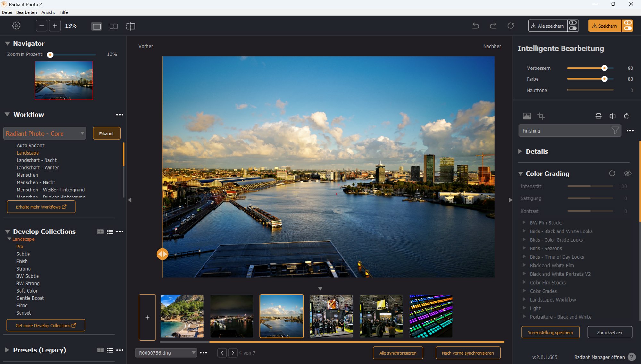Open the Ansicht menu
The image size is (641, 364).
pyautogui.click(x=48, y=12)
